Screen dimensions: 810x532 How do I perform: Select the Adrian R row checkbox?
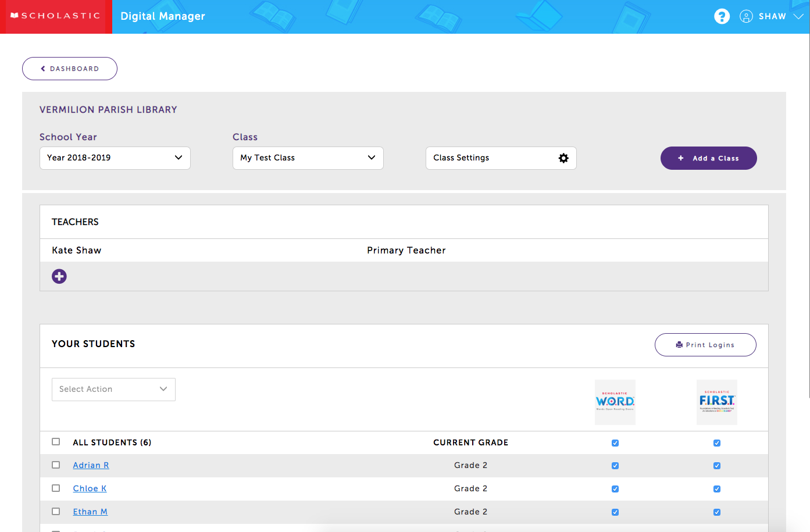[56, 465]
